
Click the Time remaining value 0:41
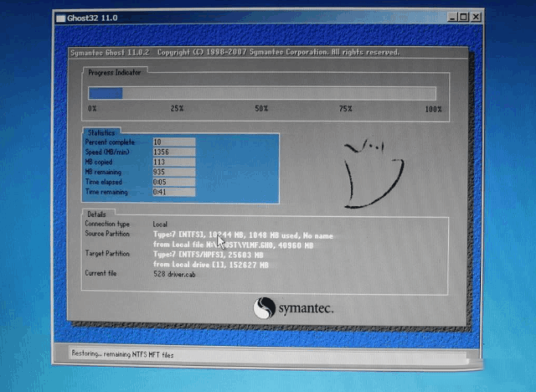pos(174,192)
